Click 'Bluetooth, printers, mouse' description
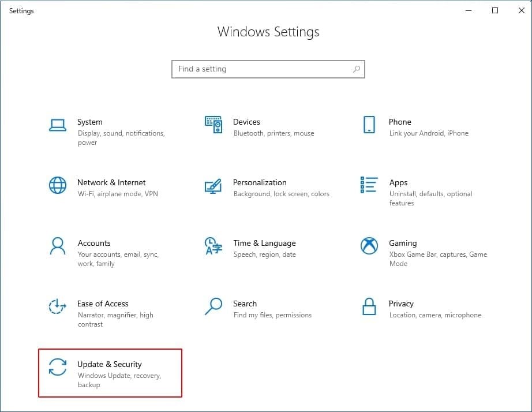 pyautogui.click(x=274, y=133)
